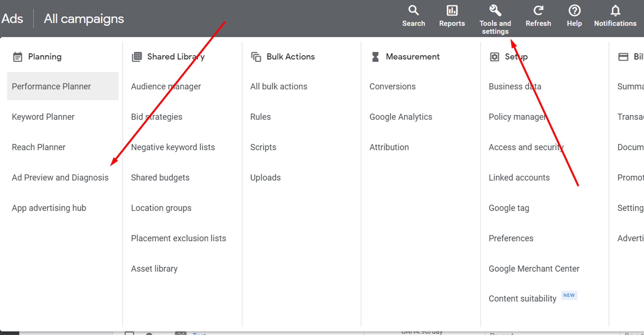Open Keyword Planner
Image resolution: width=644 pixels, height=335 pixels.
tap(43, 117)
